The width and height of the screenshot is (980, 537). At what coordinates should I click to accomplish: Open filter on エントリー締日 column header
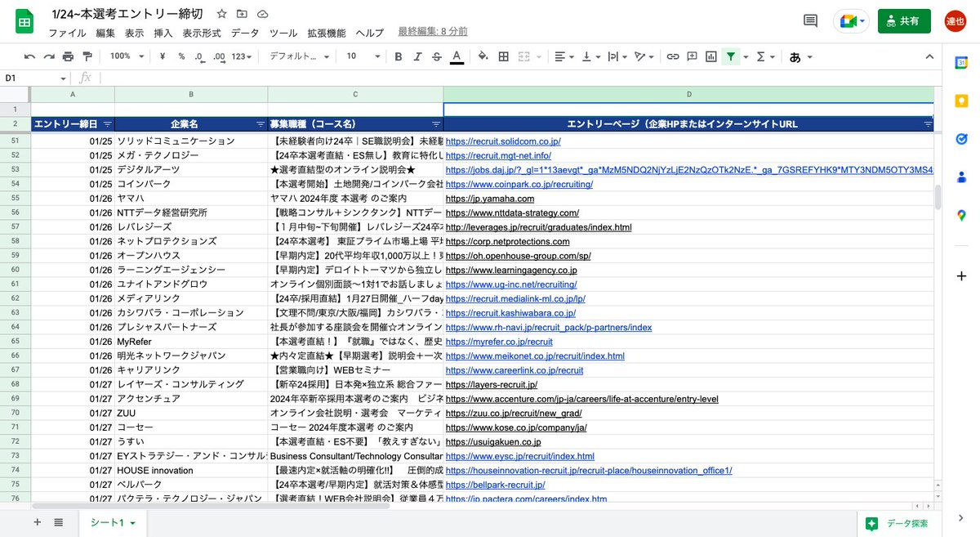pos(108,124)
